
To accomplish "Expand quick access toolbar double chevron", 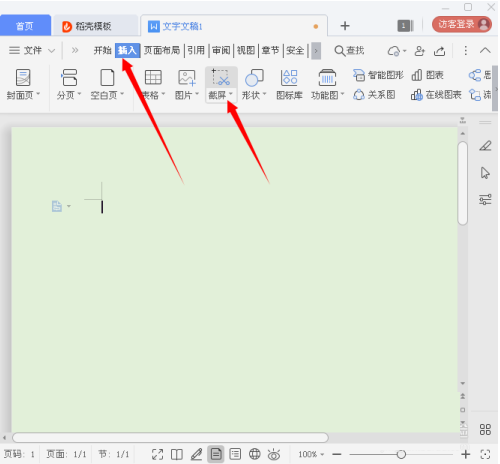I will click(x=75, y=51).
